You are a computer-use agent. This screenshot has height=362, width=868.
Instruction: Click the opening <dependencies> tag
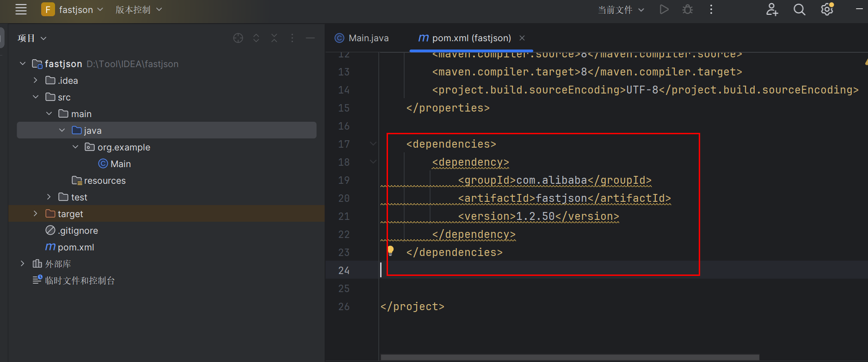(x=451, y=144)
